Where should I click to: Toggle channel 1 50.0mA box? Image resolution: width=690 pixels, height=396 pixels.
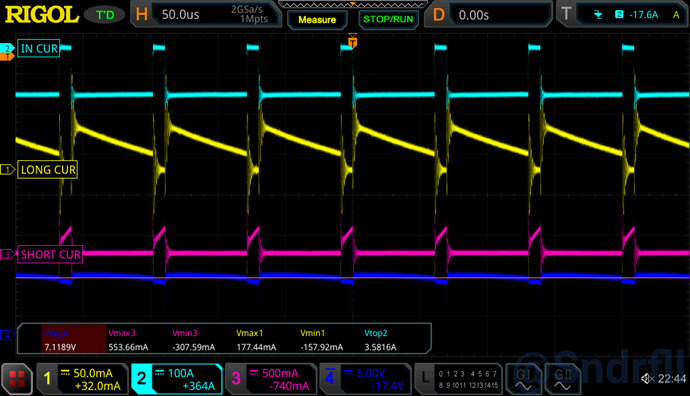[82, 379]
